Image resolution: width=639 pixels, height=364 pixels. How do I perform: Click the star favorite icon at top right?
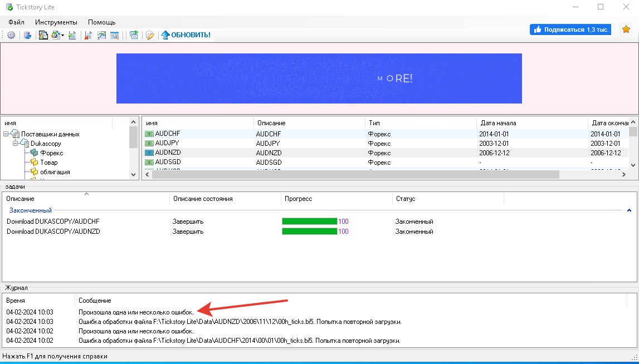[626, 29]
